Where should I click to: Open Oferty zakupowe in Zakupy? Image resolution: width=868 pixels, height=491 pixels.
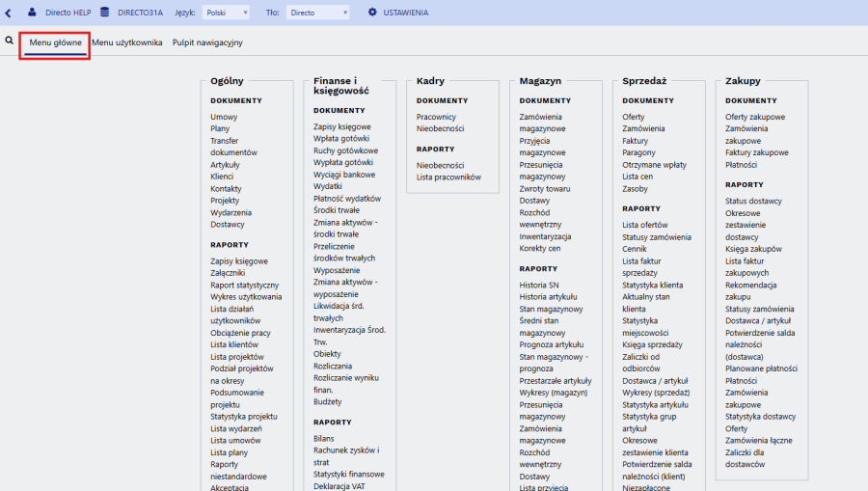[755, 117]
